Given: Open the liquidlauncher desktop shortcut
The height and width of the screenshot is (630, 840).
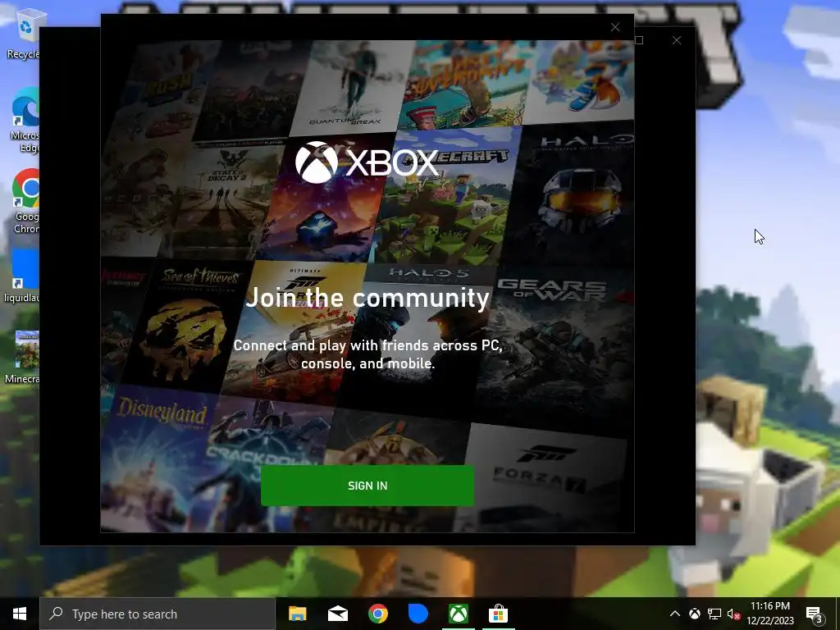Looking at the screenshot, I should coord(22,277).
